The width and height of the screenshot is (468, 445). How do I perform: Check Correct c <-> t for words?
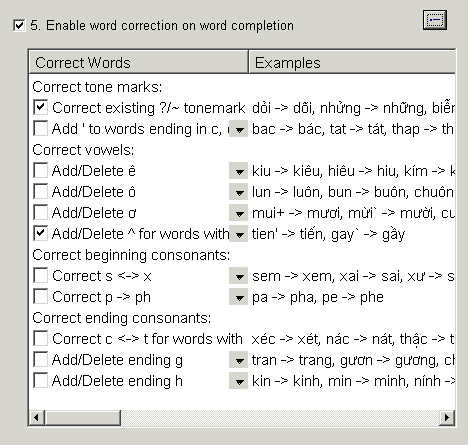click(x=40, y=338)
